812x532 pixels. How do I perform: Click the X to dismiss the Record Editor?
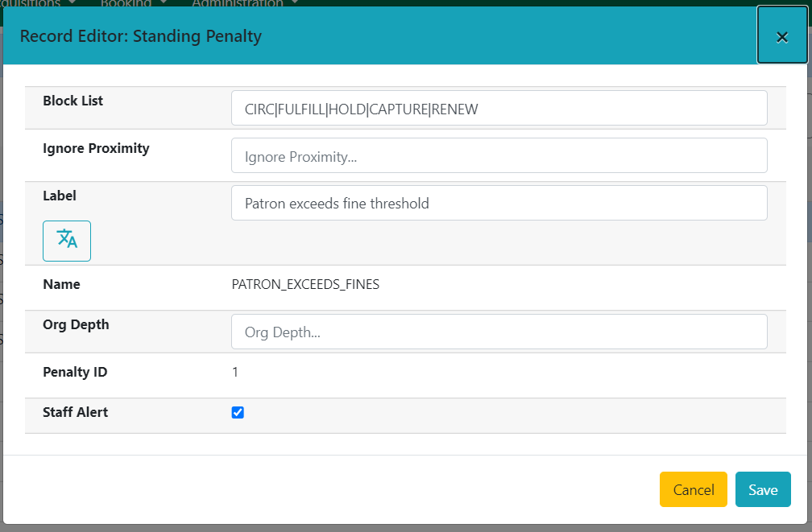pyautogui.click(x=782, y=35)
